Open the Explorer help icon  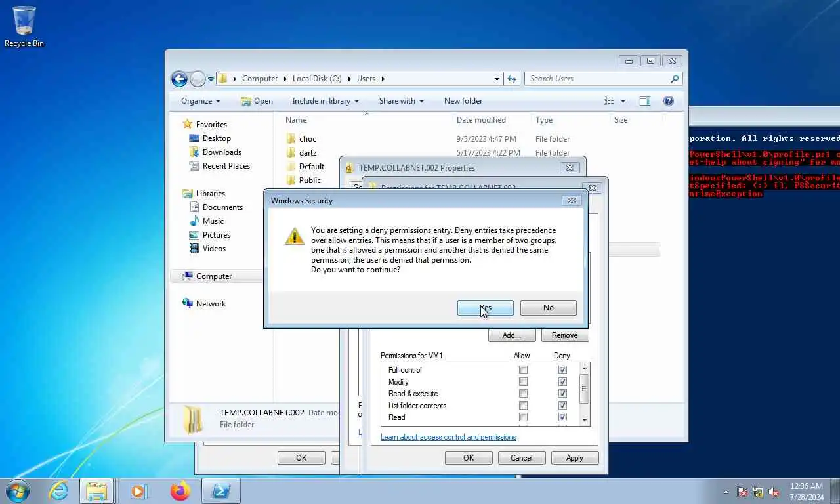point(669,101)
